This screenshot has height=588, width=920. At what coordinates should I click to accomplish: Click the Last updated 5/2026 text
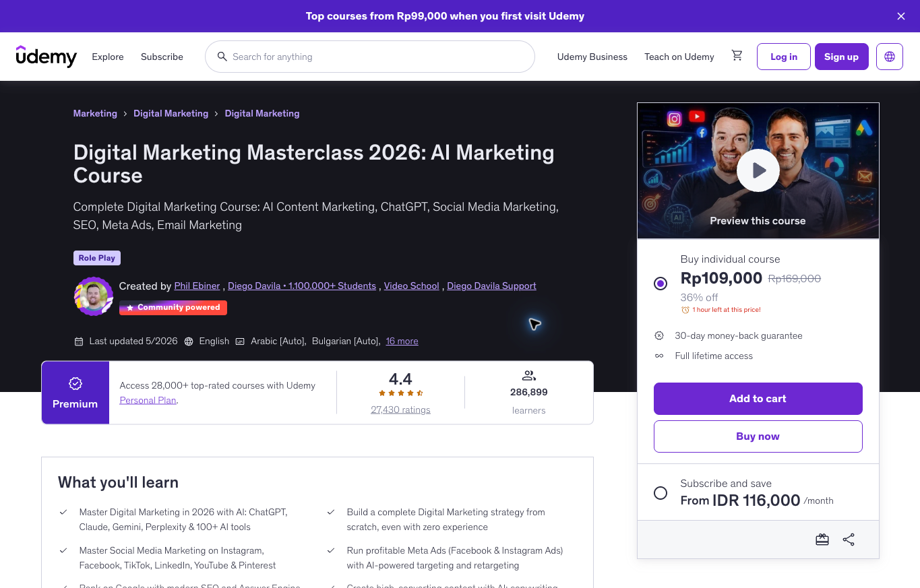[133, 341]
